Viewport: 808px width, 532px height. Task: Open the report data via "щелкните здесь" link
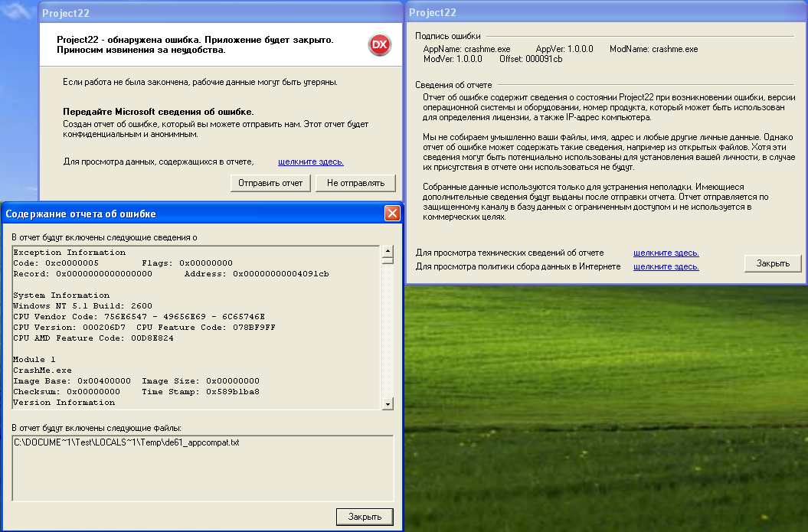coord(311,162)
